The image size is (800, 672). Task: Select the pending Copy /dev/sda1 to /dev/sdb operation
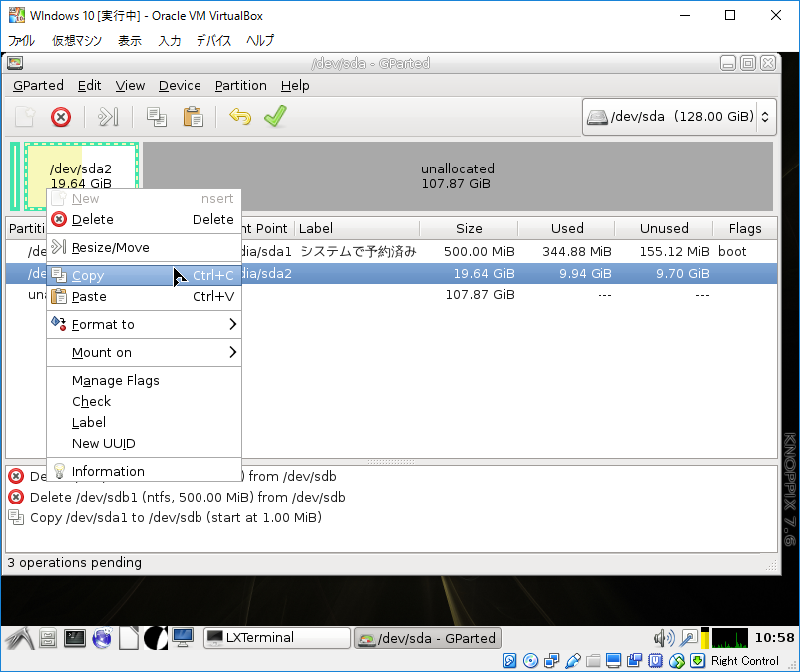(176, 518)
